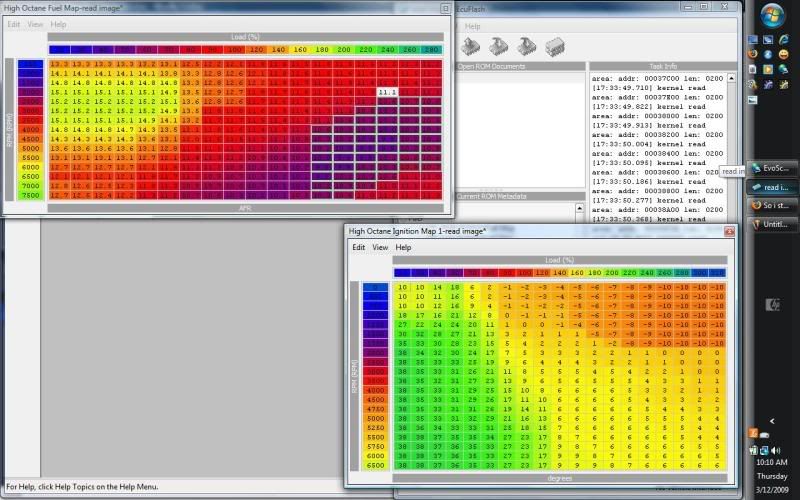Select the highlighted 11.1 cell in Fuel Map
The height and width of the screenshot is (500, 800).
point(387,91)
